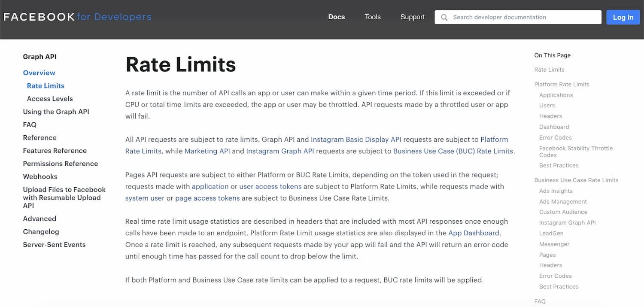Click the Business Use Case (BUC) Rate Limits link
644x307 pixels.
pyautogui.click(x=454, y=151)
